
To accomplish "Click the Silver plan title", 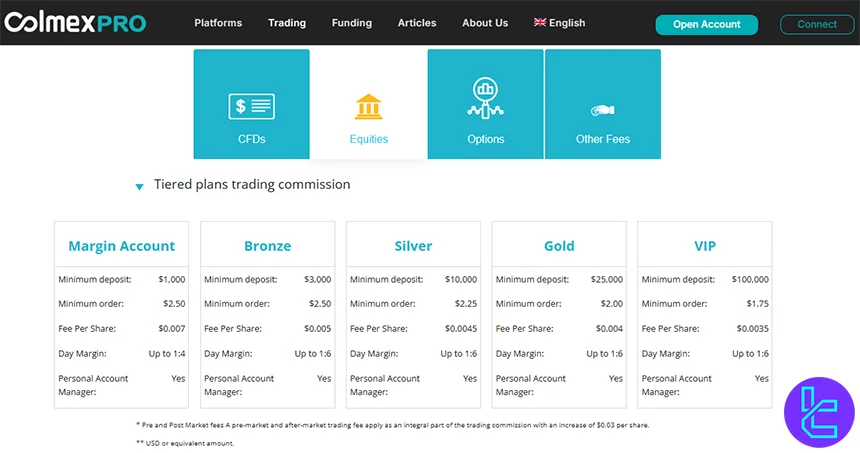I will point(414,246).
